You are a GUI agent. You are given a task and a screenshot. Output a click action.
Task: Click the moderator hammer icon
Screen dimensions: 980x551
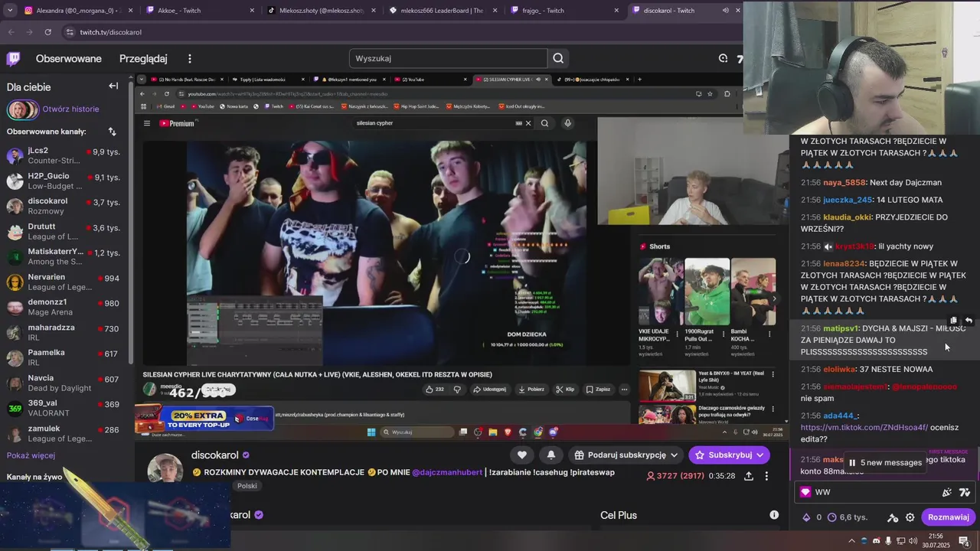[x=893, y=517]
